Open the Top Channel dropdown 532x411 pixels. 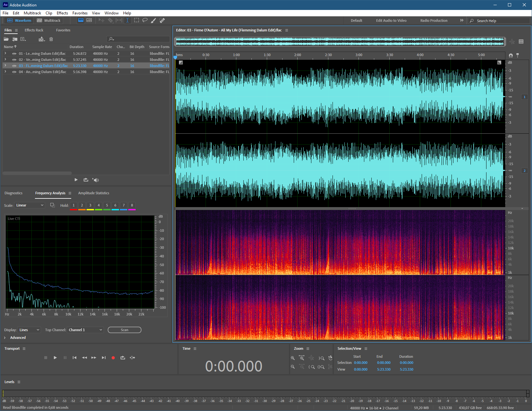pyautogui.click(x=85, y=330)
